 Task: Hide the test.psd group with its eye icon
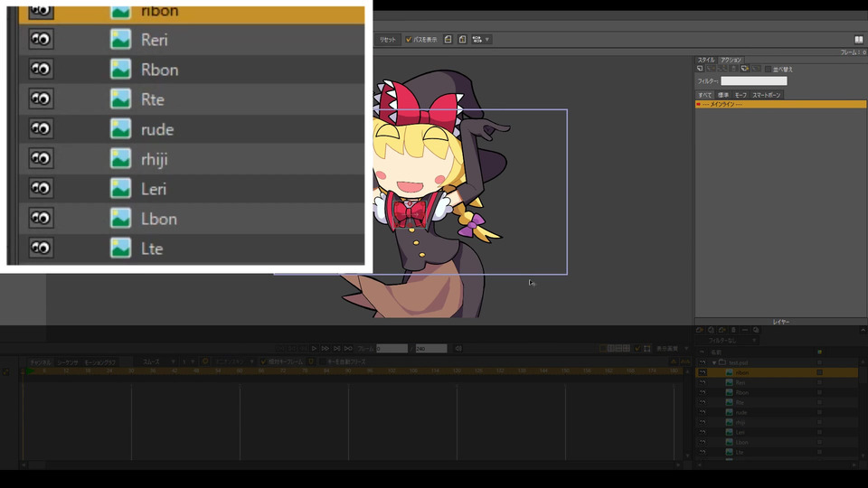click(702, 362)
